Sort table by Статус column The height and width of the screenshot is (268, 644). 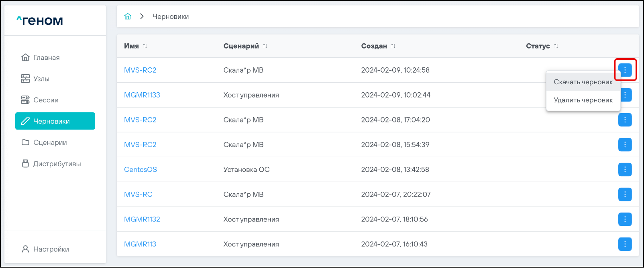(x=556, y=46)
